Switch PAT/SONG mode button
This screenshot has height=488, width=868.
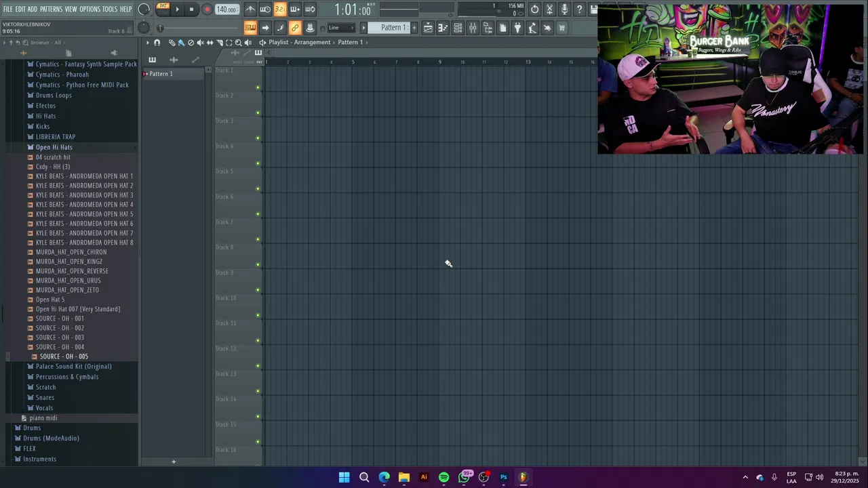[x=163, y=9]
